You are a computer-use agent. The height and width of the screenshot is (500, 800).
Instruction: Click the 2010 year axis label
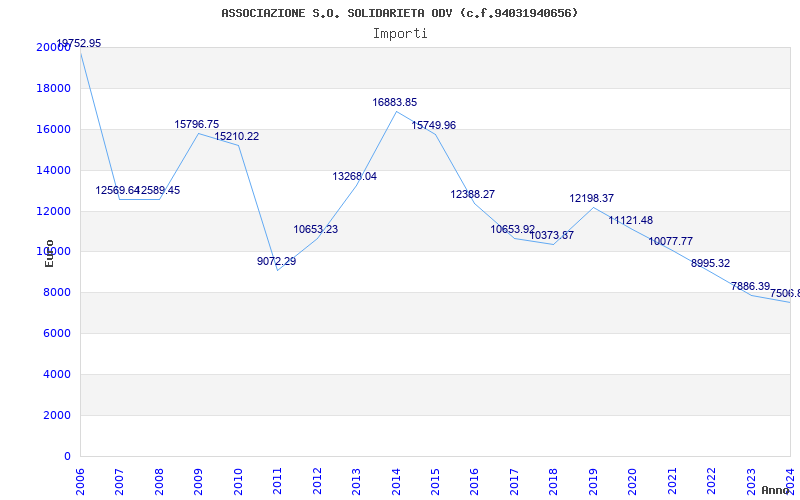pos(238,482)
